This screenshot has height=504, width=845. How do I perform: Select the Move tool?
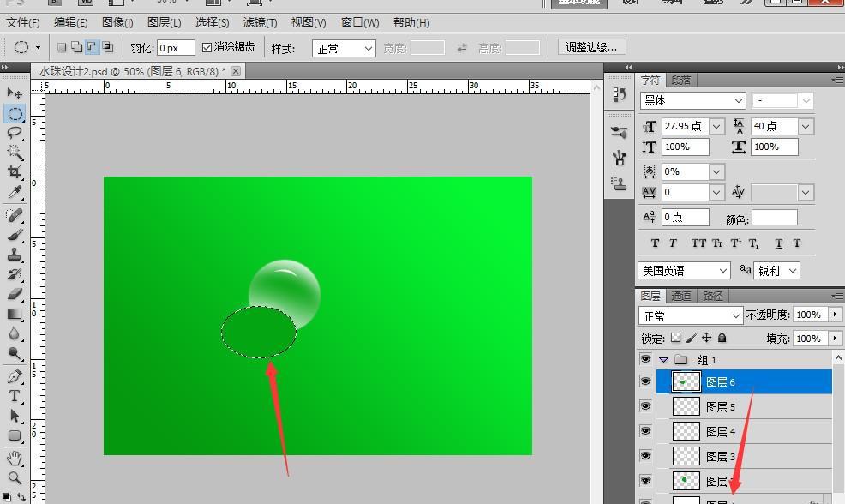pyautogui.click(x=15, y=93)
